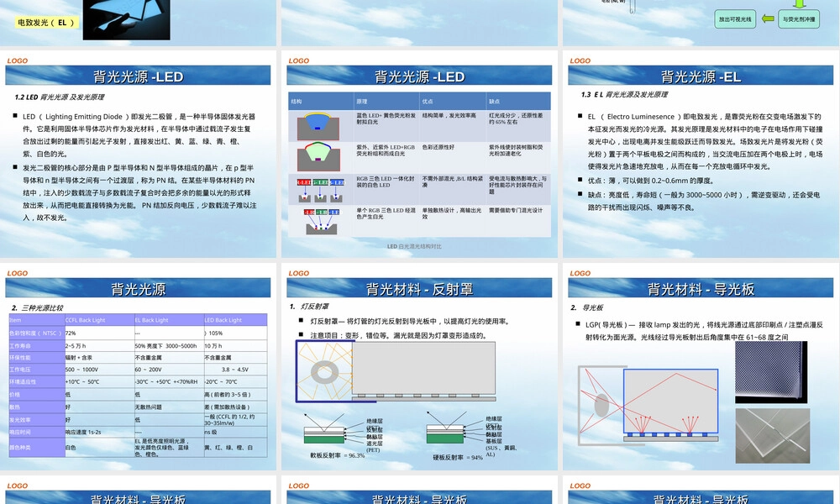Select the 发光效率 row label
Viewport: 840px width, 504px height.
(37, 419)
